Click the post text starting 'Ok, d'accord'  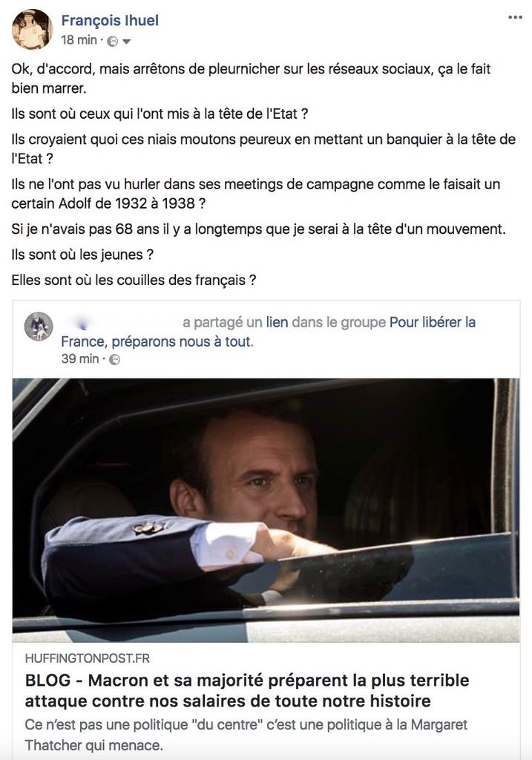click(x=251, y=79)
